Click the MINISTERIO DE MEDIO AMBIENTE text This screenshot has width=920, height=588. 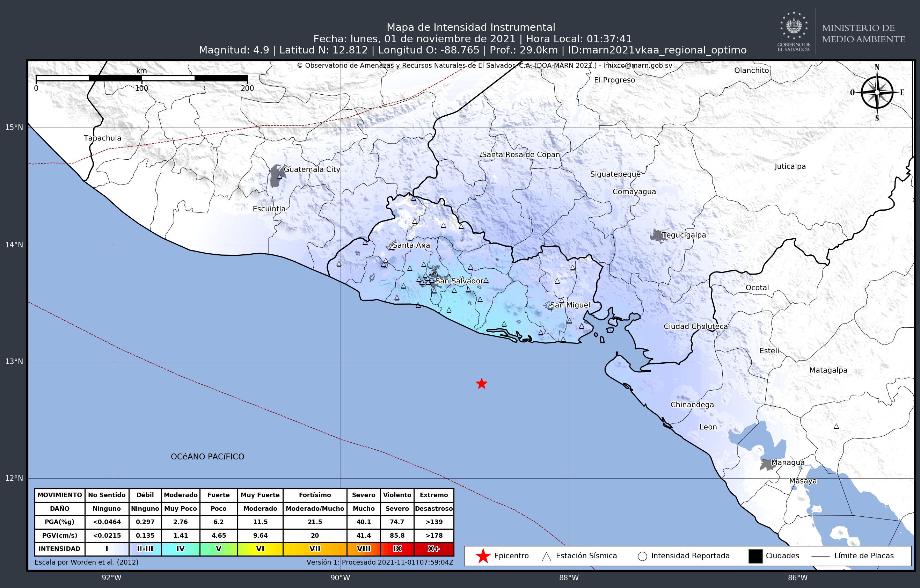[863, 34]
